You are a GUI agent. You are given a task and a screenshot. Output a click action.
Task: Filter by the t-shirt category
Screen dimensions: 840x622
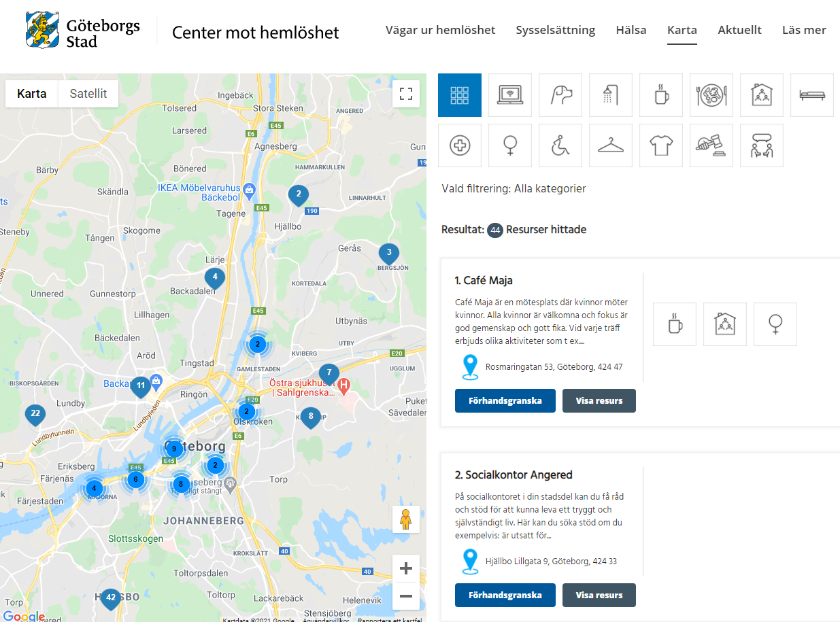(x=661, y=145)
